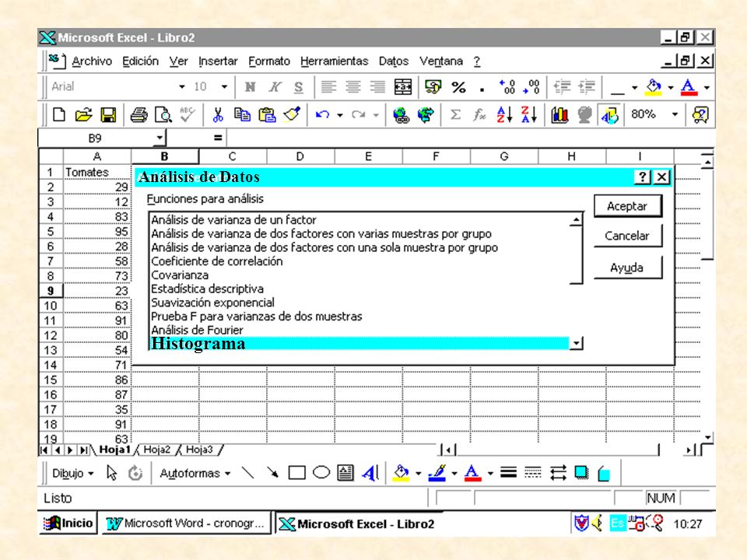Apply the yellow fill color in formatting toolbar

[653, 87]
